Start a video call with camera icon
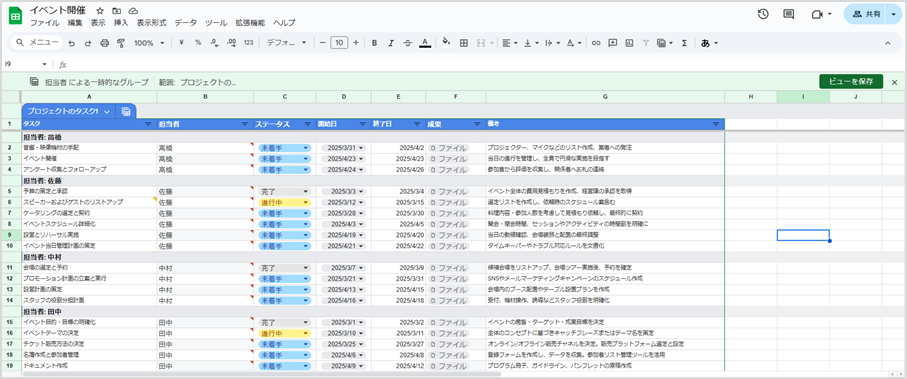 (x=817, y=14)
